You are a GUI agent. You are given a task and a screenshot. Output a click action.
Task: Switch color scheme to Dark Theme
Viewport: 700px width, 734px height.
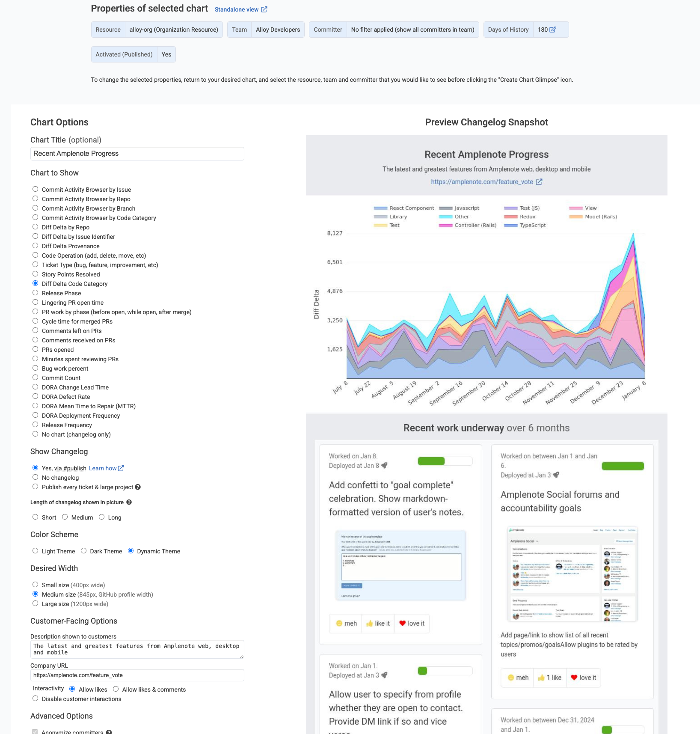coord(84,551)
